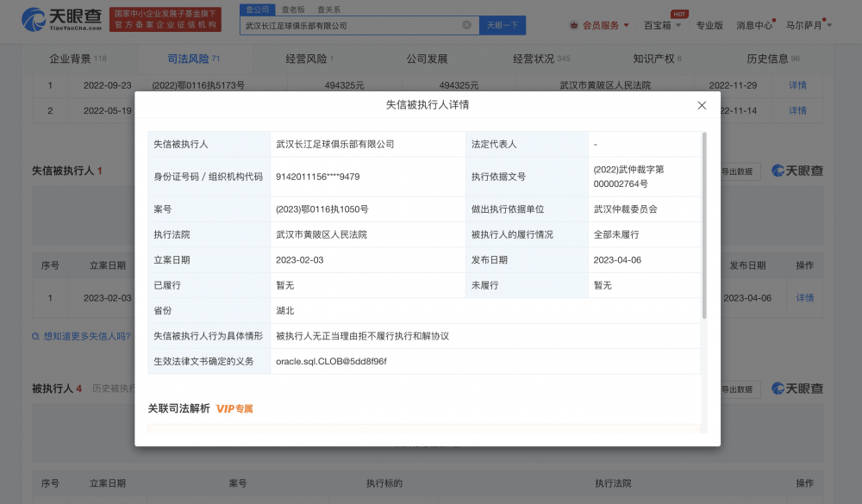Image resolution: width=862 pixels, height=504 pixels.
Task: Click the 导出数据 button near 被执行人
Action: pyautogui.click(x=740, y=389)
